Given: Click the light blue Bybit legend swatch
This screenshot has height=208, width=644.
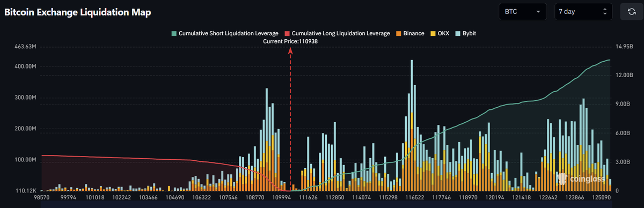Looking at the screenshot, I should point(458,33).
